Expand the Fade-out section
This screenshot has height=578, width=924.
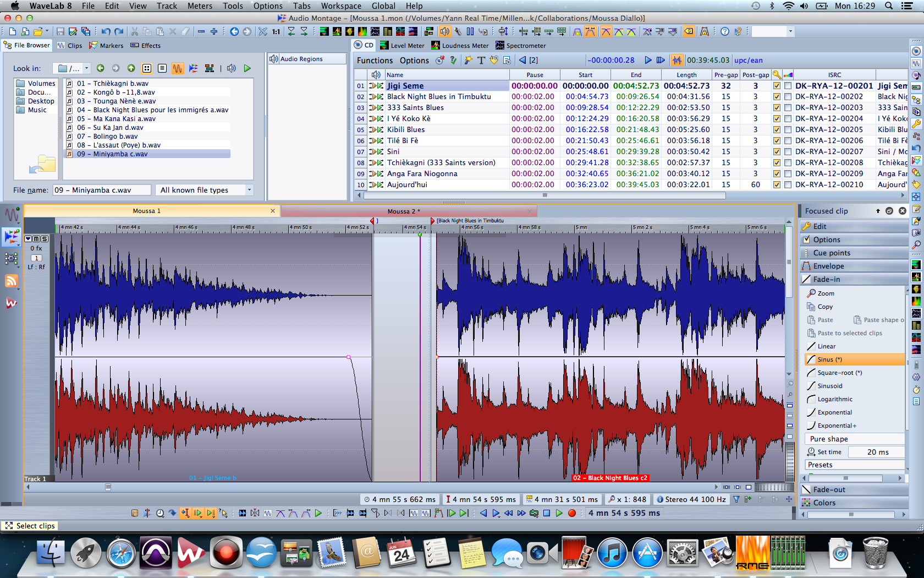(x=829, y=489)
